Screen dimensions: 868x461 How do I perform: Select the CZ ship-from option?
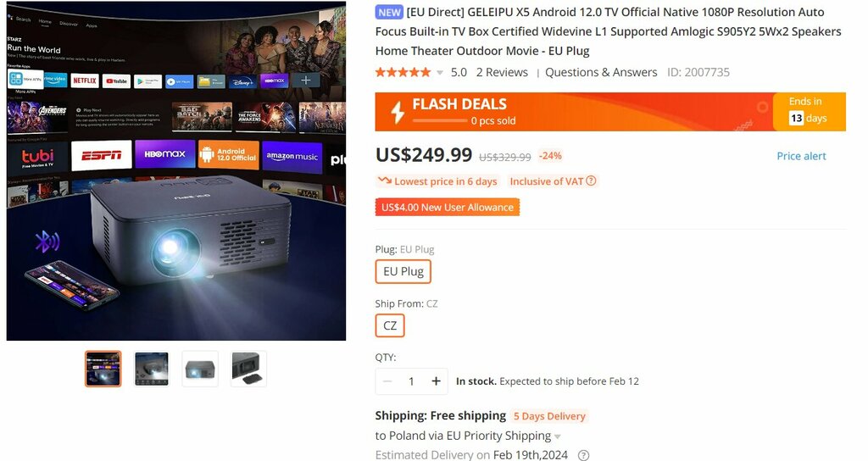click(x=390, y=325)
